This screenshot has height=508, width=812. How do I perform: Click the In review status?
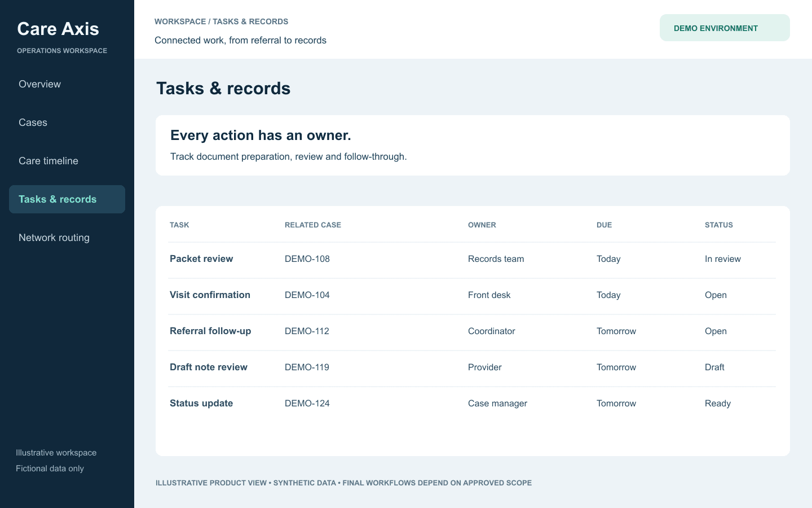tap(723, 259)
